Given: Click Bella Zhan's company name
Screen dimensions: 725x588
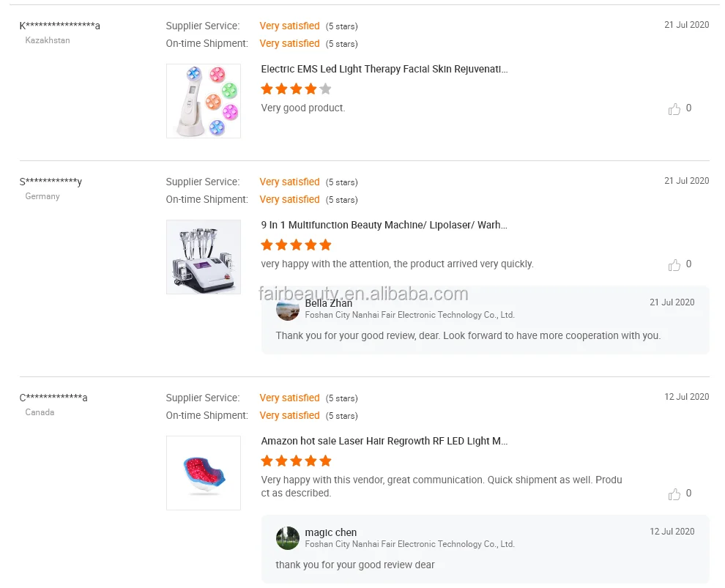Looking at the screenshot, I should 409,316.
